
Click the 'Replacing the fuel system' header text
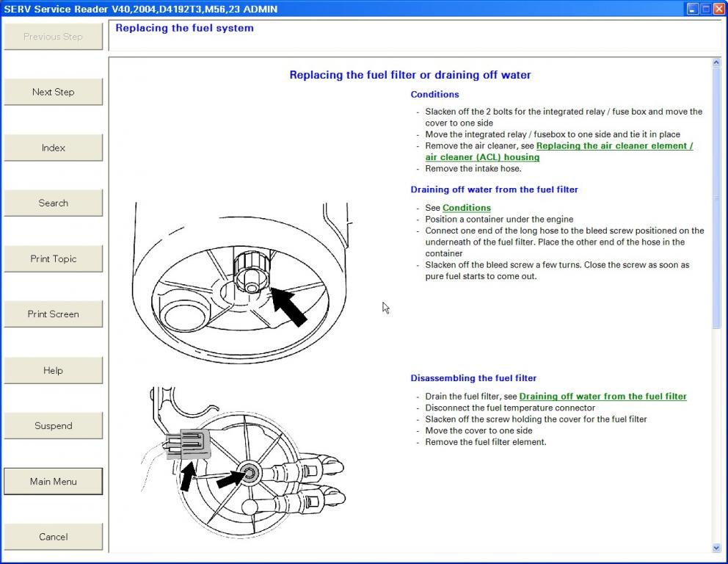click(x=185, y=28)
